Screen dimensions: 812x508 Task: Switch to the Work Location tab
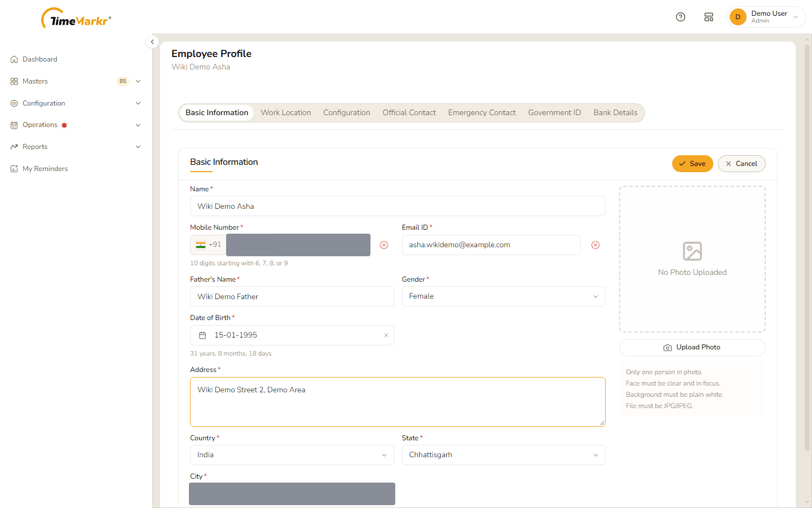[x=286, y=113]
